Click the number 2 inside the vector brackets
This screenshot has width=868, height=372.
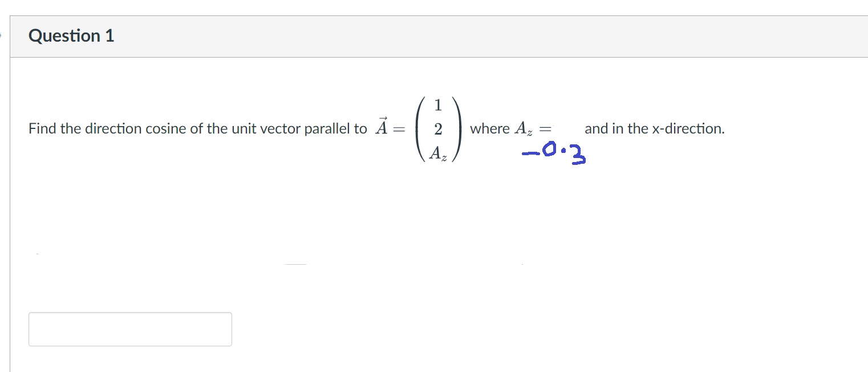pyautogui.click(x=437, y=128)
